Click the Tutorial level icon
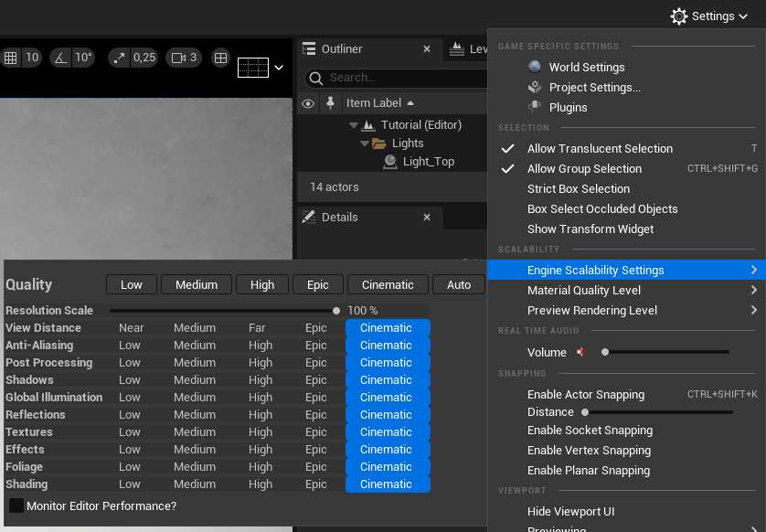Screen dimensions: 766x532 coord(368,125)
